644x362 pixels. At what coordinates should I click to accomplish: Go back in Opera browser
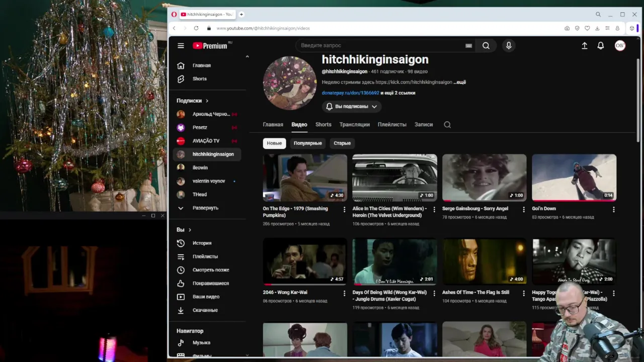pyautogui.click(x=174, y=28)
